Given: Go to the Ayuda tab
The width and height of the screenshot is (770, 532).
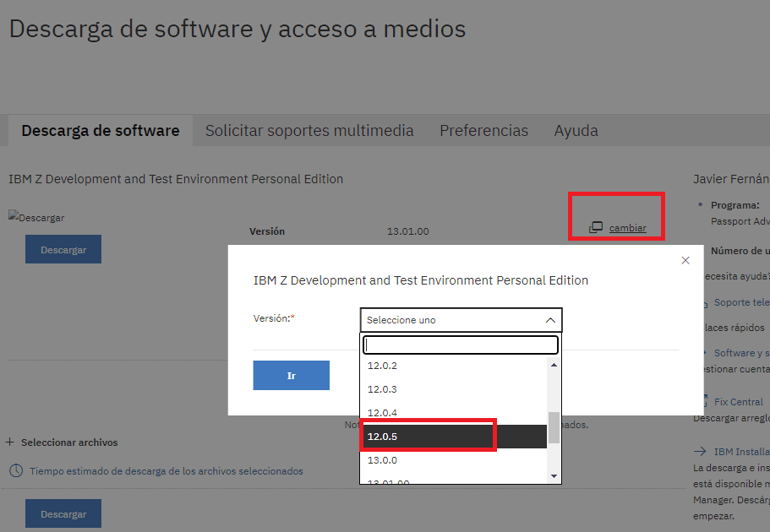Looking at the screenshot, I should [576, 131].
